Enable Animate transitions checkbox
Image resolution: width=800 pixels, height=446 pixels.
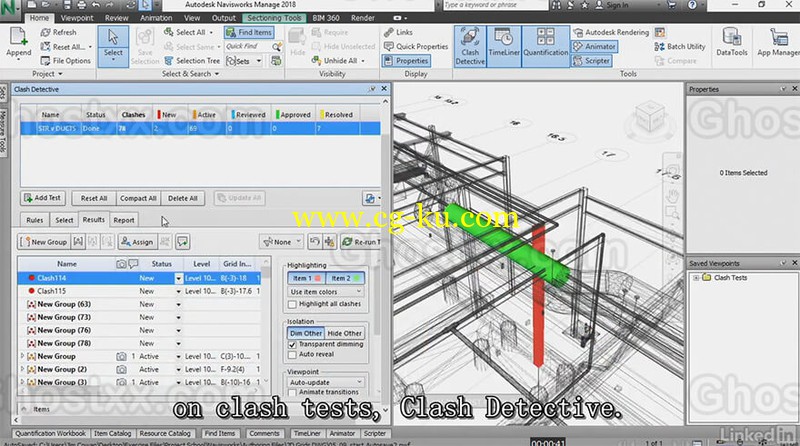[292, 392]
